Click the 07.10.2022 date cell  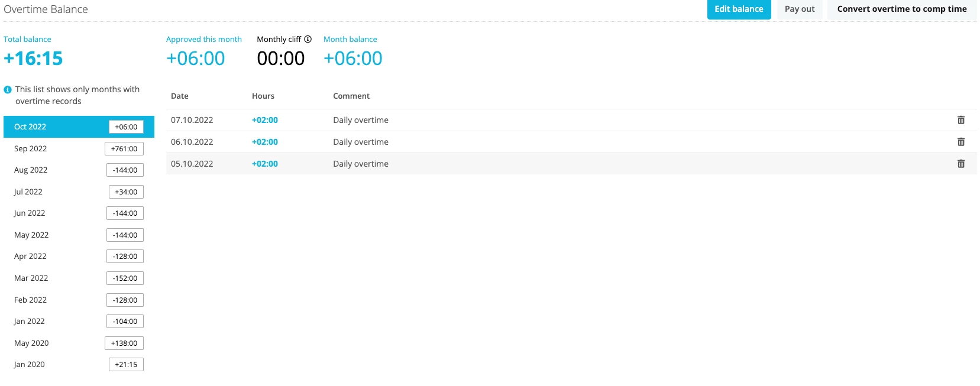pyautogui.click(x=192, y=120)
